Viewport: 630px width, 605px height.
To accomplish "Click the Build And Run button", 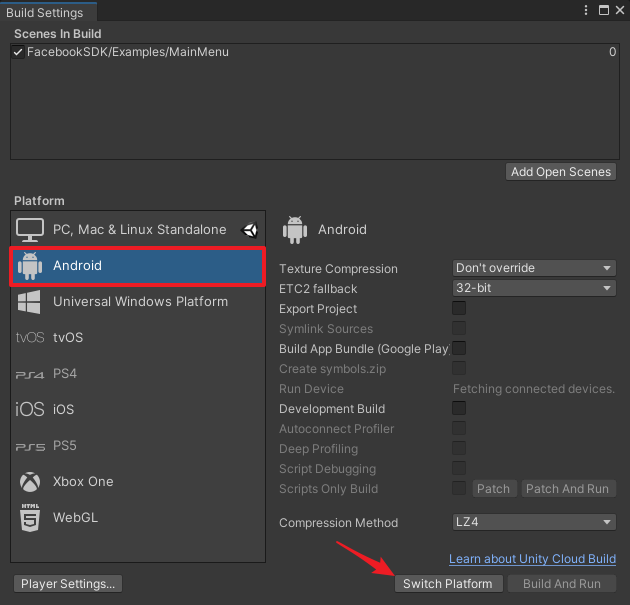I will pyautogui.click(x=562, y=584).
